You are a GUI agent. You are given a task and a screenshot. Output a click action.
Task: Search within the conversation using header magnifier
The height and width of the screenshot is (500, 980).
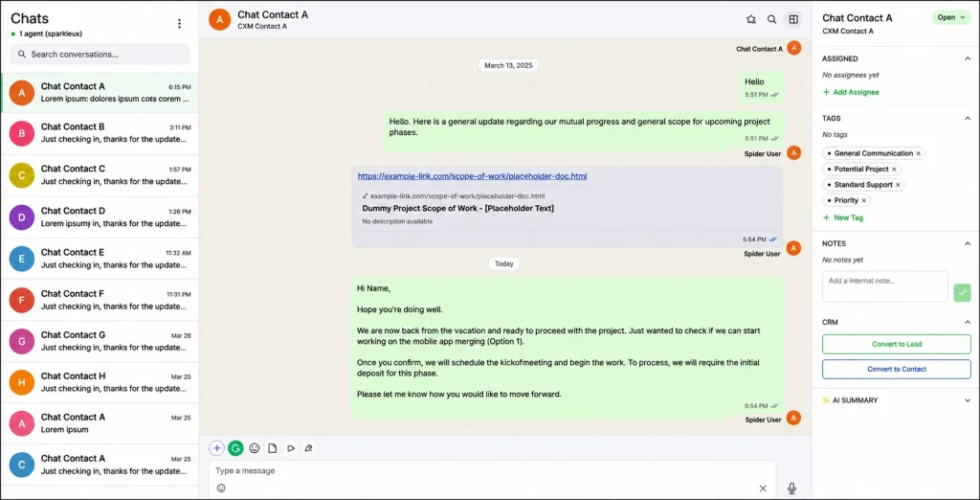tap(772, 19)
